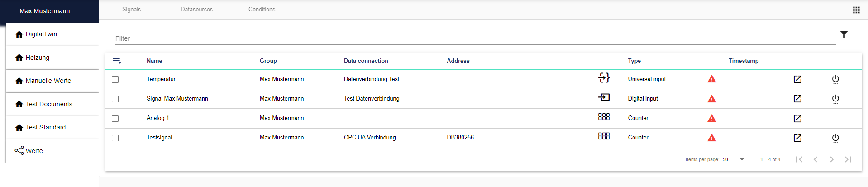This screenshot has width=868, height=187.
Task: Open Heizung in the sidebar
Action: (x=38, y=58)
